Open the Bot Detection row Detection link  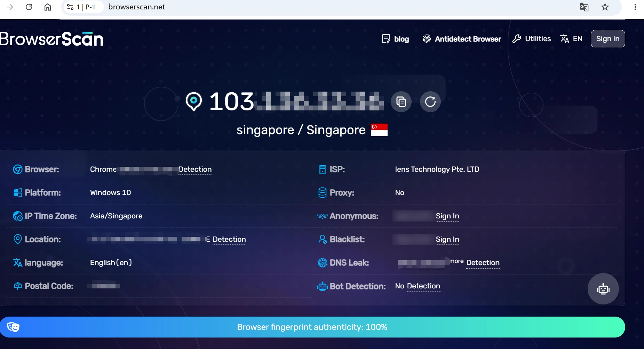pos(424,286)
